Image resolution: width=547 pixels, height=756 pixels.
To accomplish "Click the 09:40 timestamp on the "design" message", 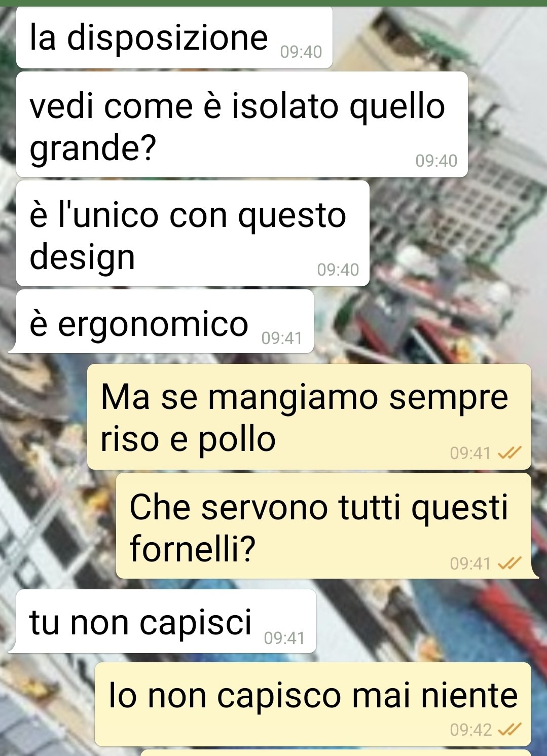I will click(338, 270).
